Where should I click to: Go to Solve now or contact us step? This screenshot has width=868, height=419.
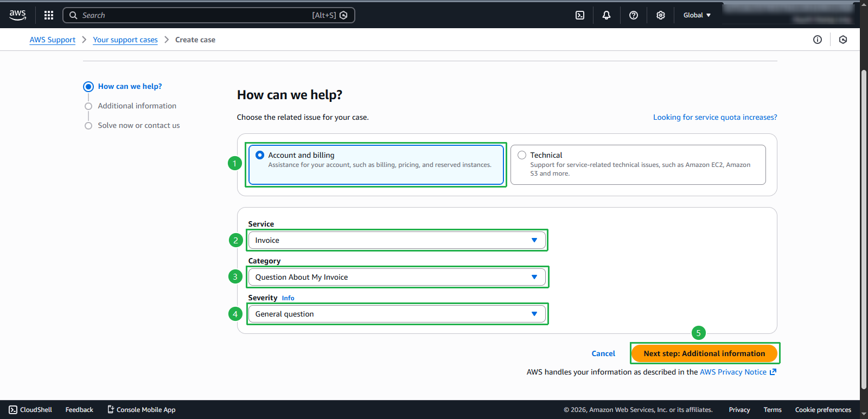click(139, 125)
